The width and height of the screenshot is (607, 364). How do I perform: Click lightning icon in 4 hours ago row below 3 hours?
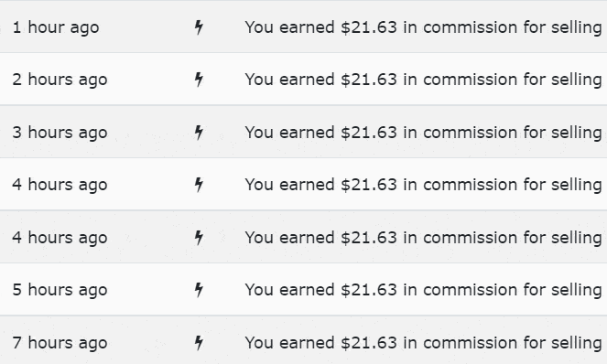click(199, 185)
